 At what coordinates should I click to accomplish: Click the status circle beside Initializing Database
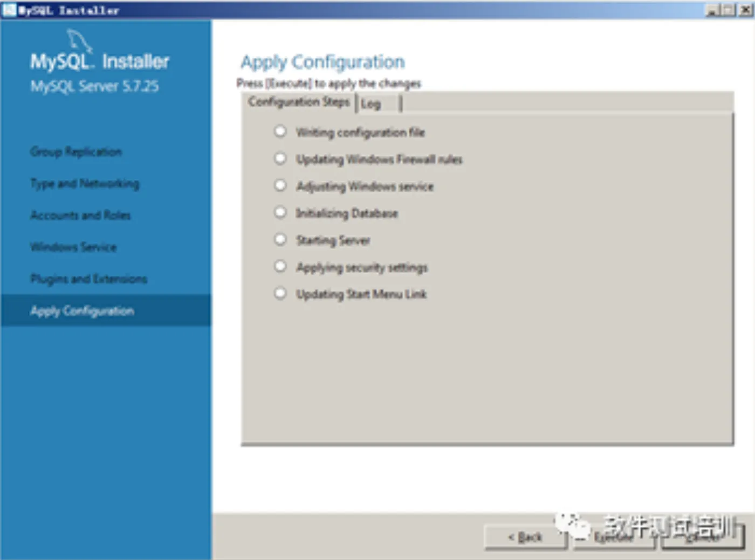pyautogui.click(x=280, y=212)
